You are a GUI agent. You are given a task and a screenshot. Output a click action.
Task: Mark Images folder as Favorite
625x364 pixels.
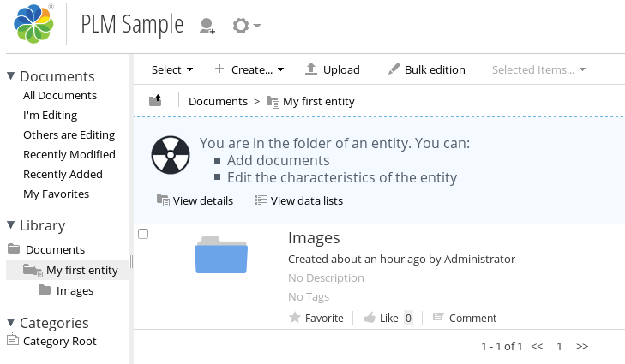[316, 318]
